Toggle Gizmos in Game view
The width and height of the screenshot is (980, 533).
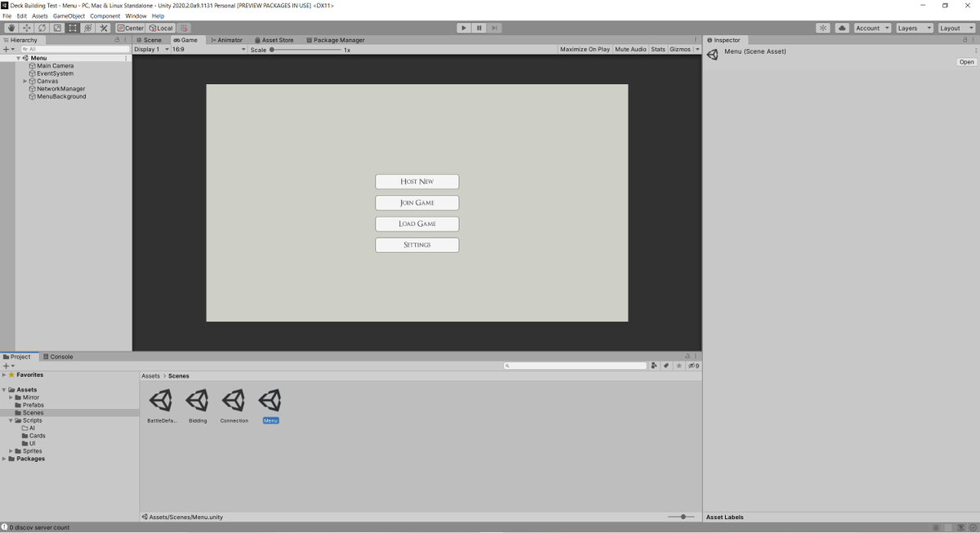680,49
